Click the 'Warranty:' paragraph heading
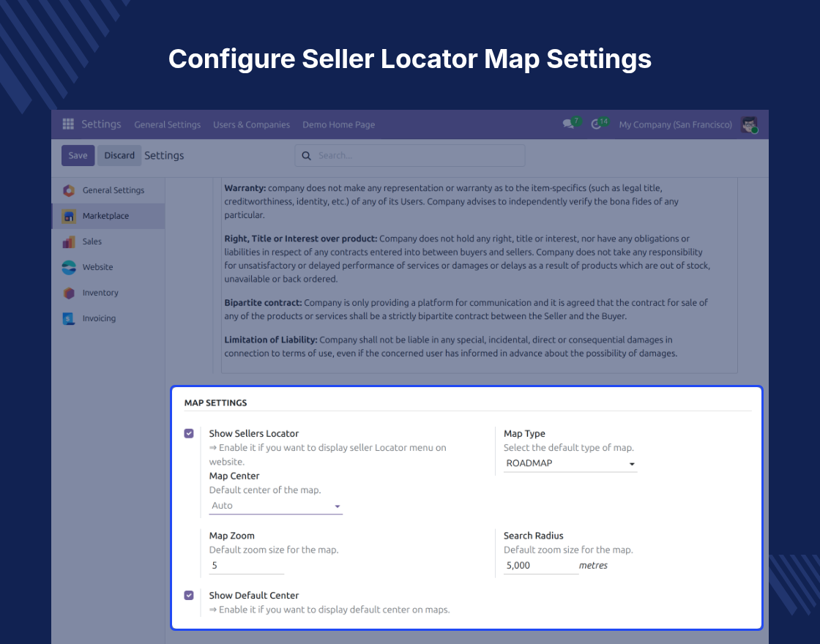The height and width of the screenshot is (644, 820). point(245,188)
